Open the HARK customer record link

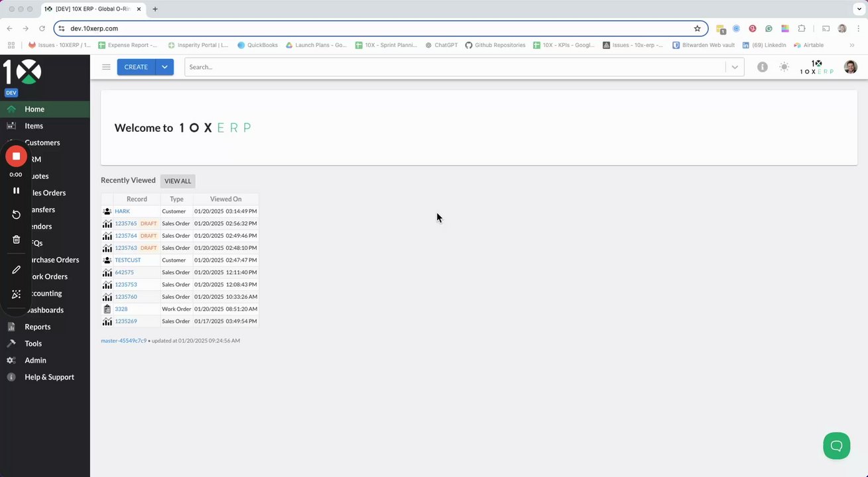122,211
